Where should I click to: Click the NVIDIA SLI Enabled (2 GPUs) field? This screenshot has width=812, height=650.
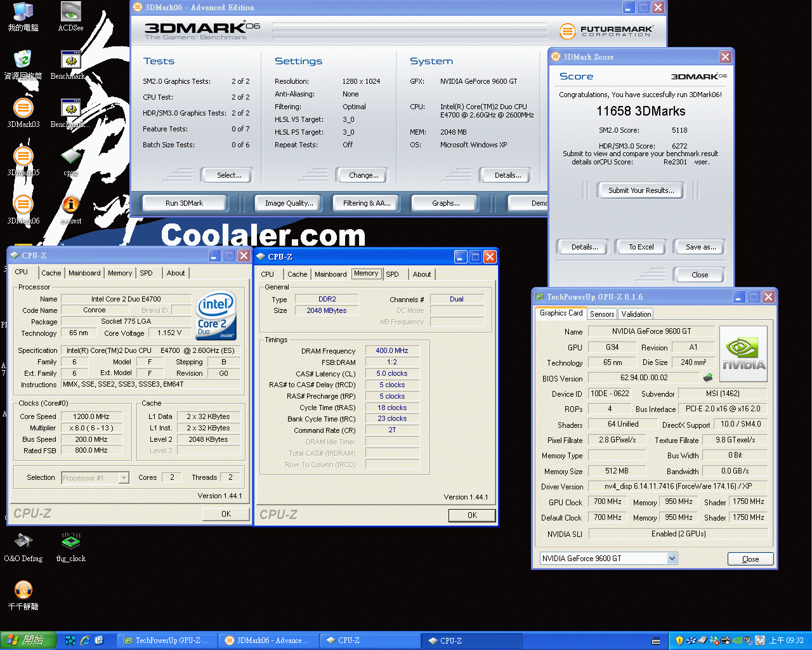678,534
